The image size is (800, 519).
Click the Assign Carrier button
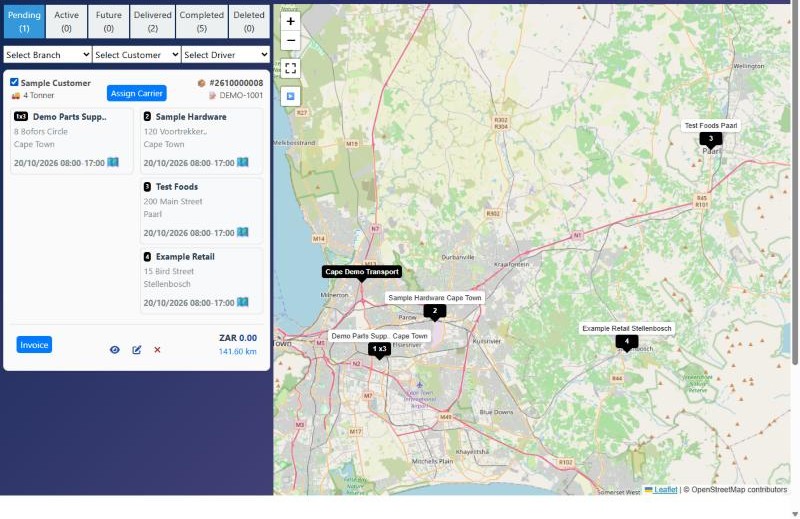coord(137,93)
